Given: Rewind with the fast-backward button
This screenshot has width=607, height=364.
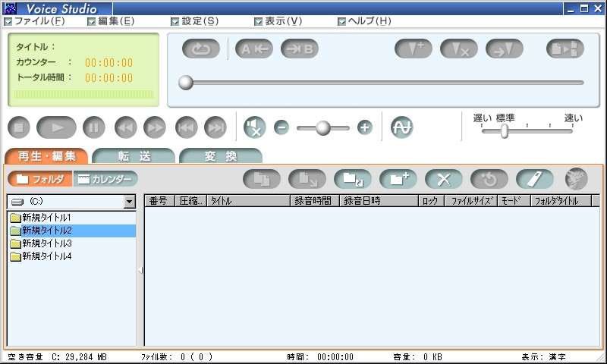Looking at the screenshot, I should click(x=126, y=127).
